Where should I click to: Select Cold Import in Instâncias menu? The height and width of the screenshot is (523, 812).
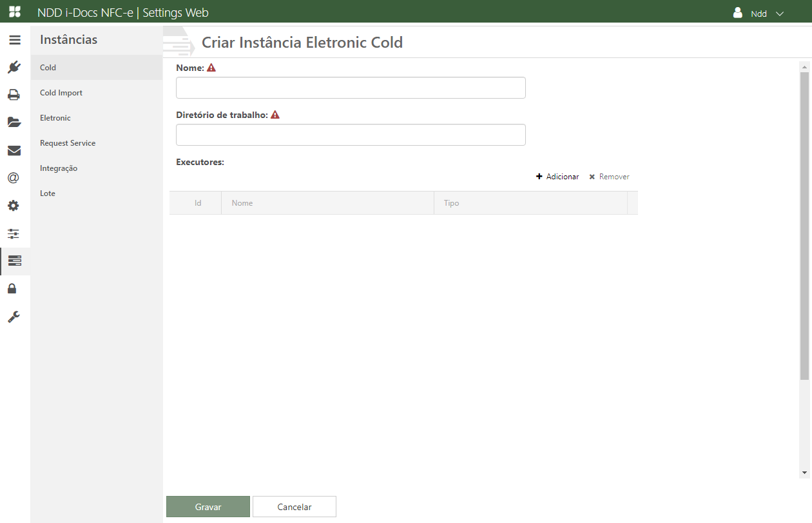(x=61, y=93)
